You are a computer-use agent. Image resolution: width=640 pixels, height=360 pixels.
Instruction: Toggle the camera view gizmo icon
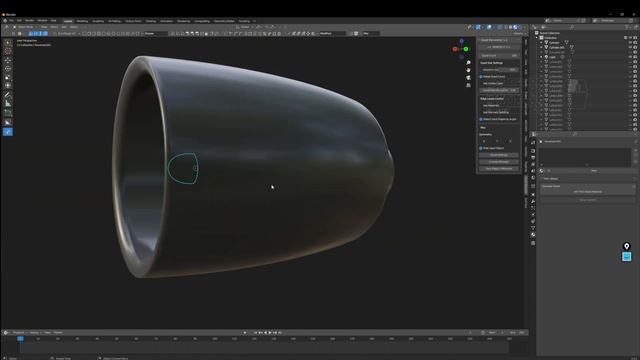point(468,78)
